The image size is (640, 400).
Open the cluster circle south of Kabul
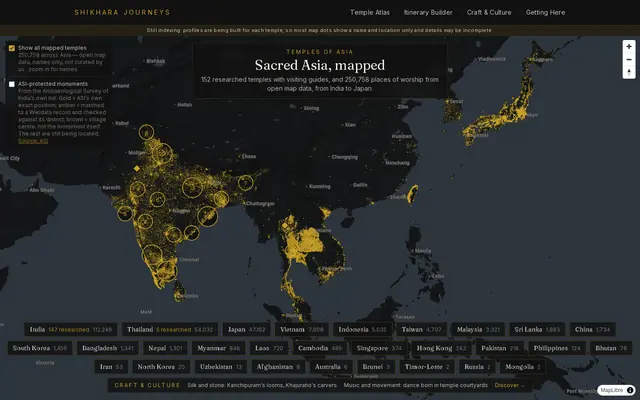point(146,132)
